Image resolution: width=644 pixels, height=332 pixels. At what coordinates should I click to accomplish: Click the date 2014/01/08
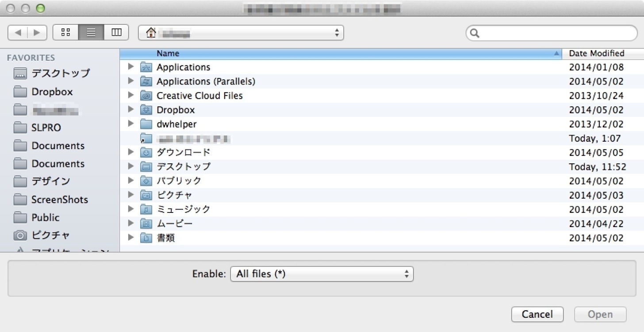(x=596, y=67)
